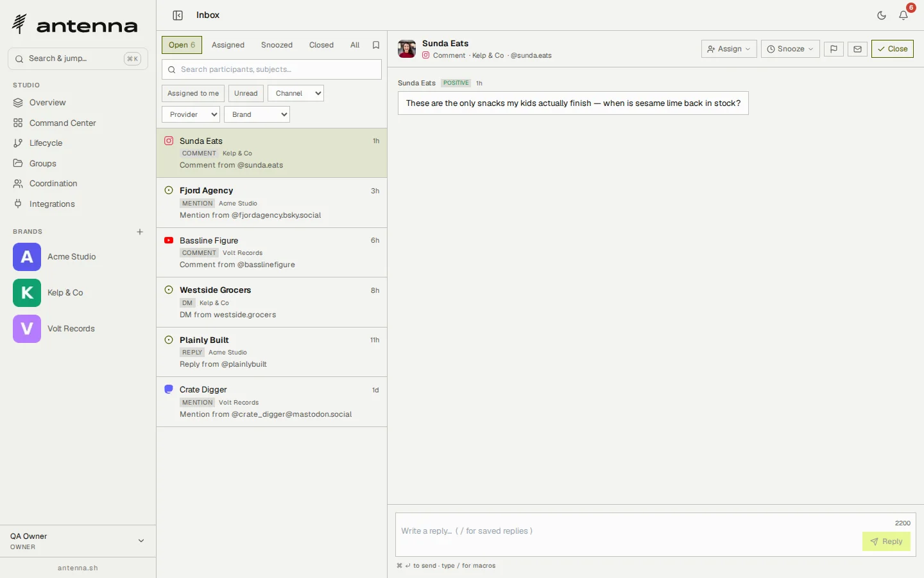Screen dimensions: 924x578
Task: Open the Snooze dropdown
Action: click(791, 49)
